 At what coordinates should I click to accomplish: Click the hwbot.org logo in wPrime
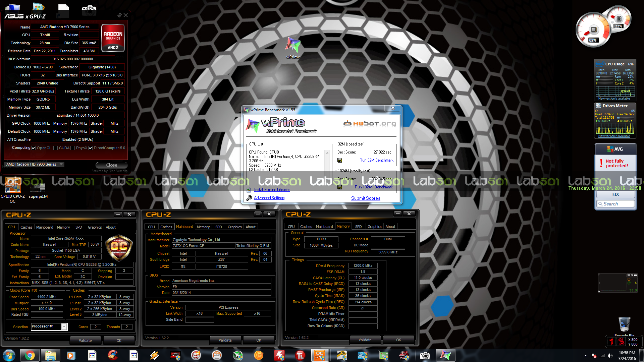point(369,124)
